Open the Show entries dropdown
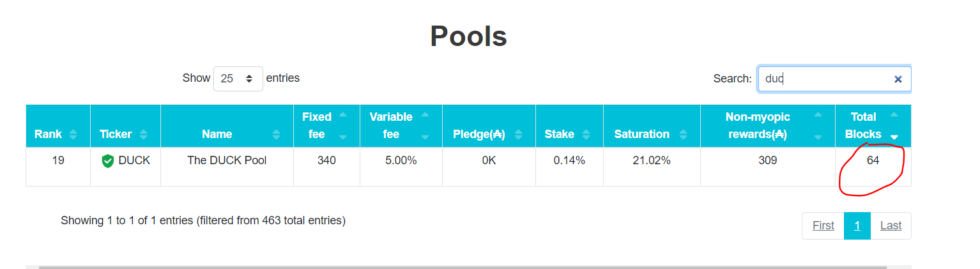 point(238,79)
